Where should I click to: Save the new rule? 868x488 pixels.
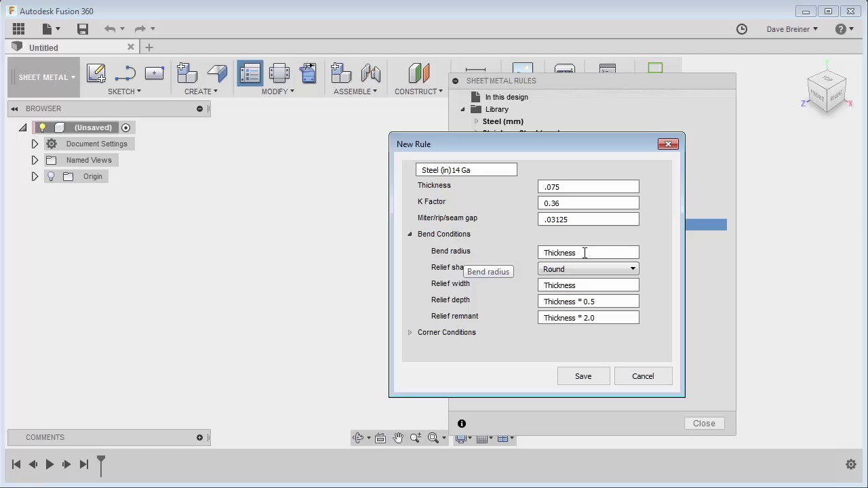583,376
